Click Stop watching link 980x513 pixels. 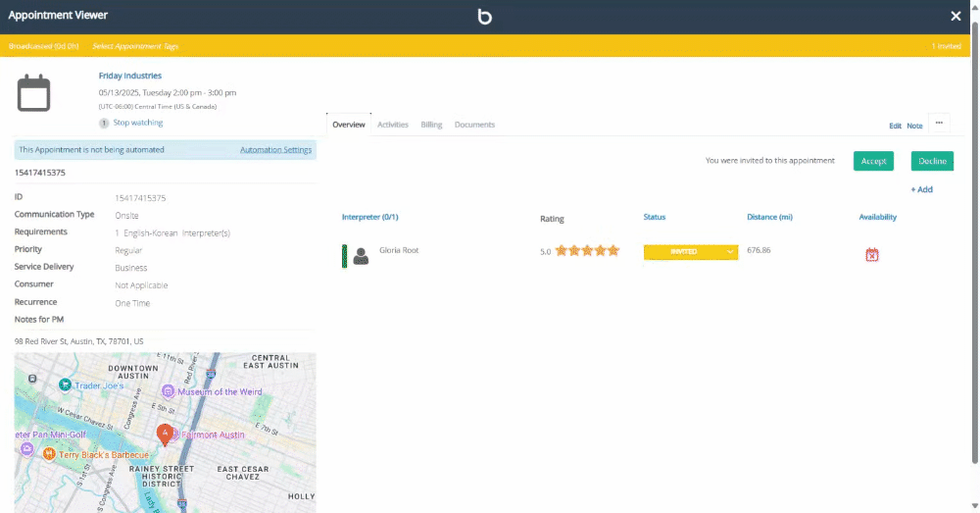click(137, 123)
